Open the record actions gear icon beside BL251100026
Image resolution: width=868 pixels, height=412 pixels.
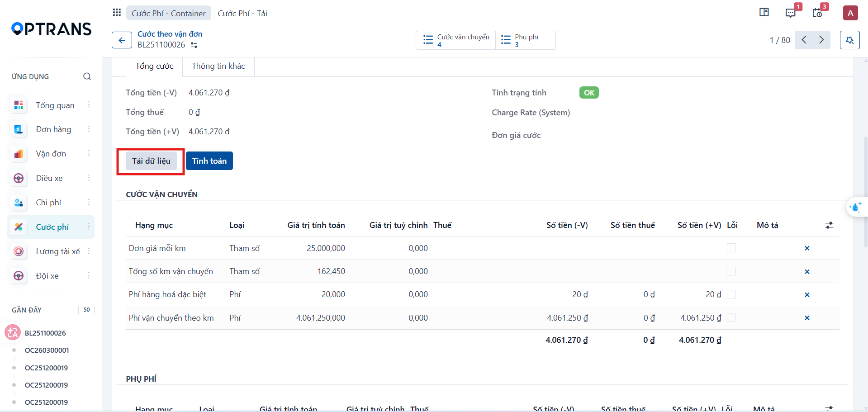coord(194,45)
